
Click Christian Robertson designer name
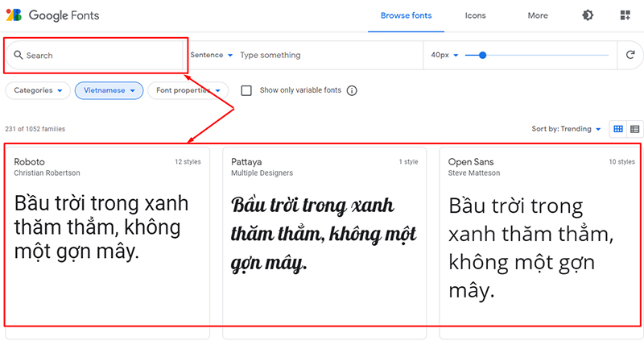pos(47,173)
